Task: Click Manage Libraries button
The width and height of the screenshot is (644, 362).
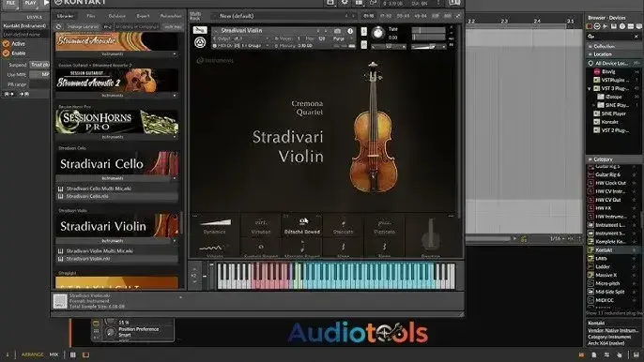Action: pyautogui.click(x=83, y=26)
